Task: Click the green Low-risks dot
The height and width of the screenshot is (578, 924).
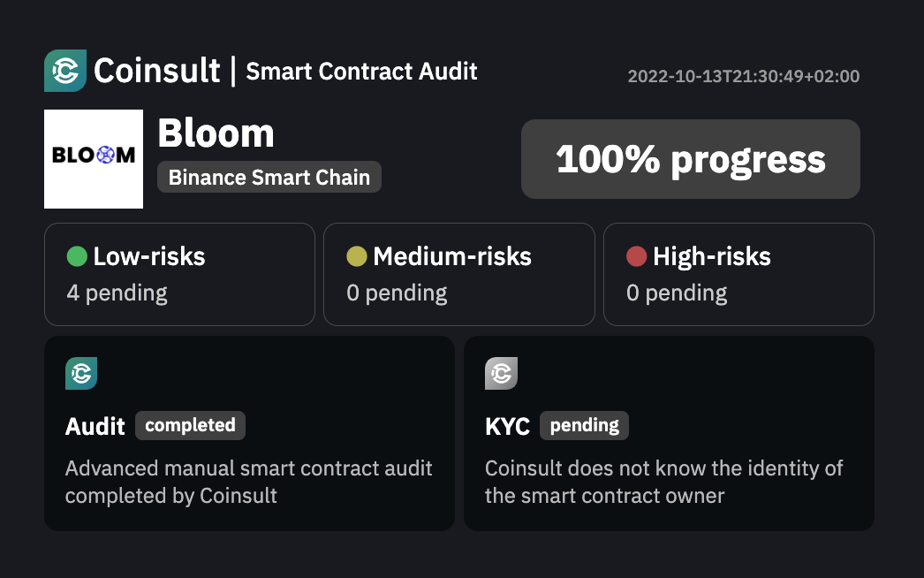Action: pyautogui.click(x=77, y=257)
